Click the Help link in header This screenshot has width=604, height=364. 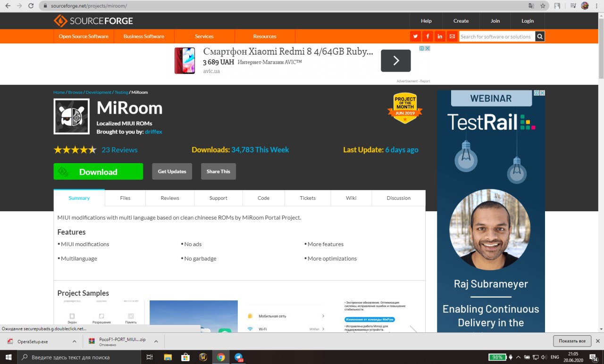426,21
